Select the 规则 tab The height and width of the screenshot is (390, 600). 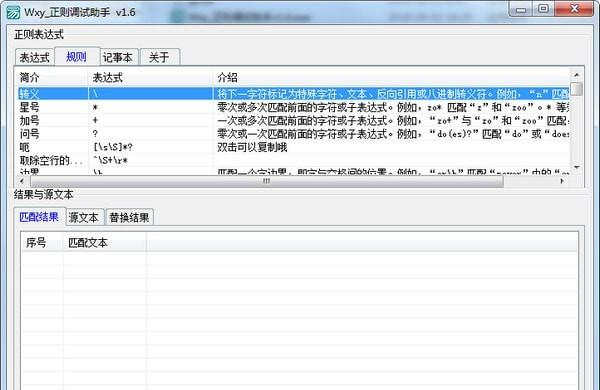point(77,57)
